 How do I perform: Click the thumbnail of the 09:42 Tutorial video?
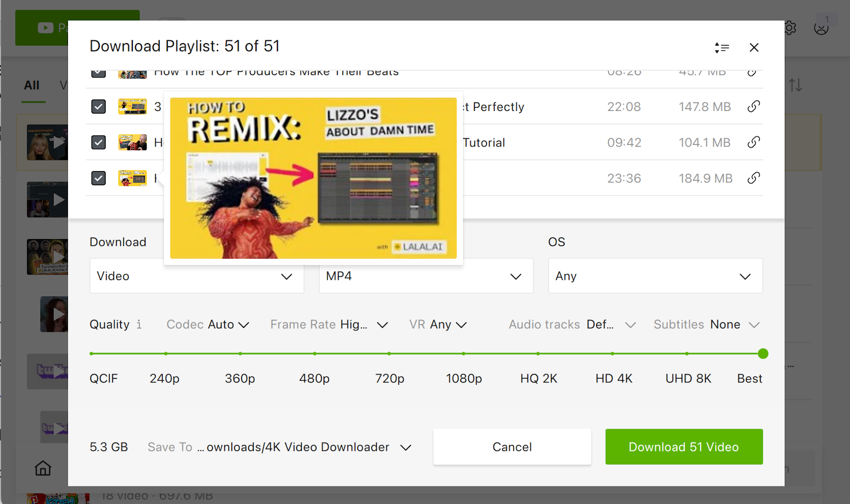(x=132, y=142)
